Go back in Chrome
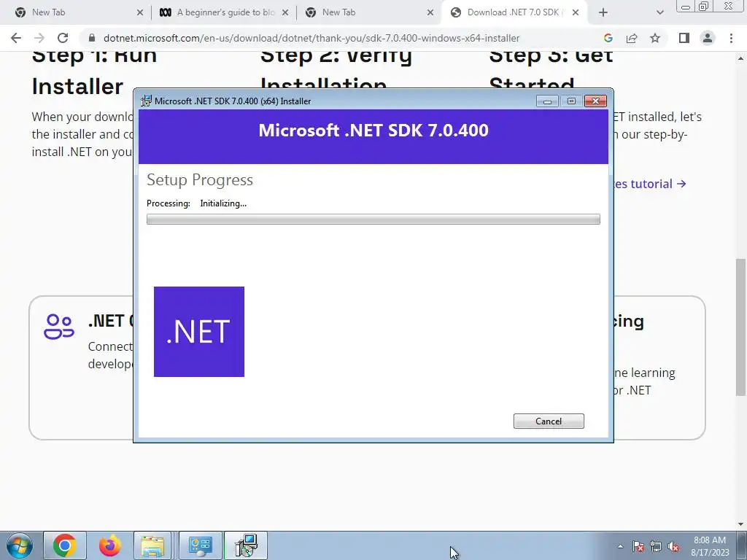This screenshot has height=560, width=747. click(16, 38)
